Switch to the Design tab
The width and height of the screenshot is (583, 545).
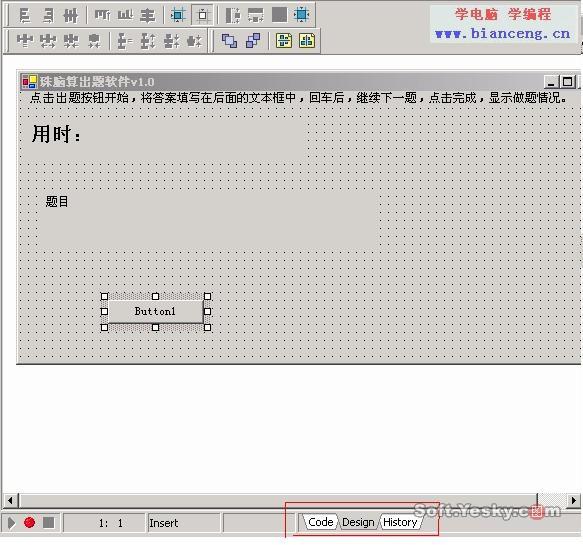point(358,522)
